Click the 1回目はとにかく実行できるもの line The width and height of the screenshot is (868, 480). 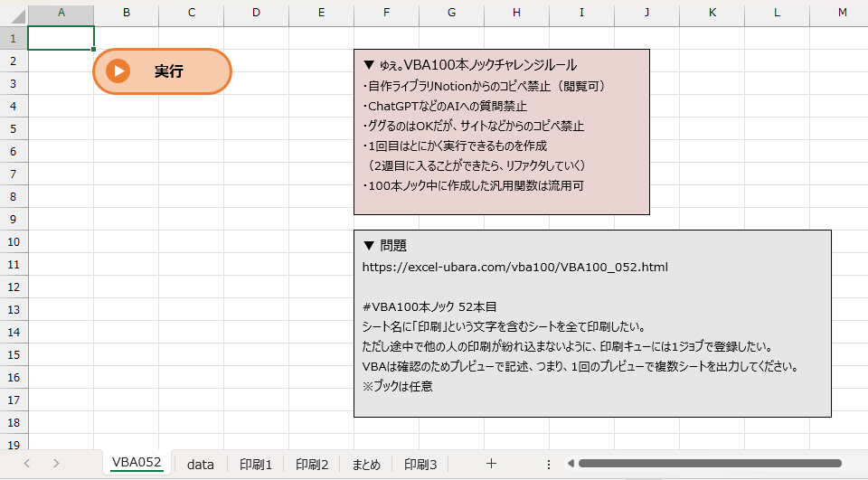(455, 146)
